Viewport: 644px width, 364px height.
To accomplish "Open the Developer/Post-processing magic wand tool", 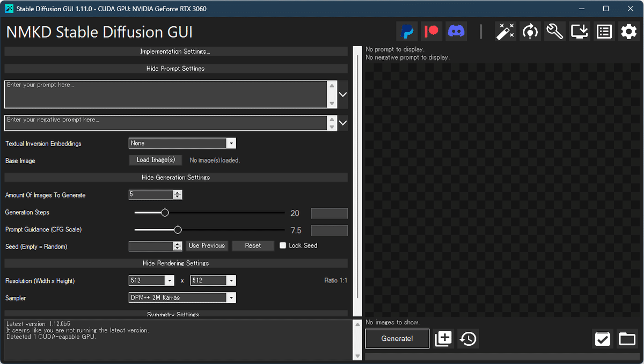I will click(505, 31).
